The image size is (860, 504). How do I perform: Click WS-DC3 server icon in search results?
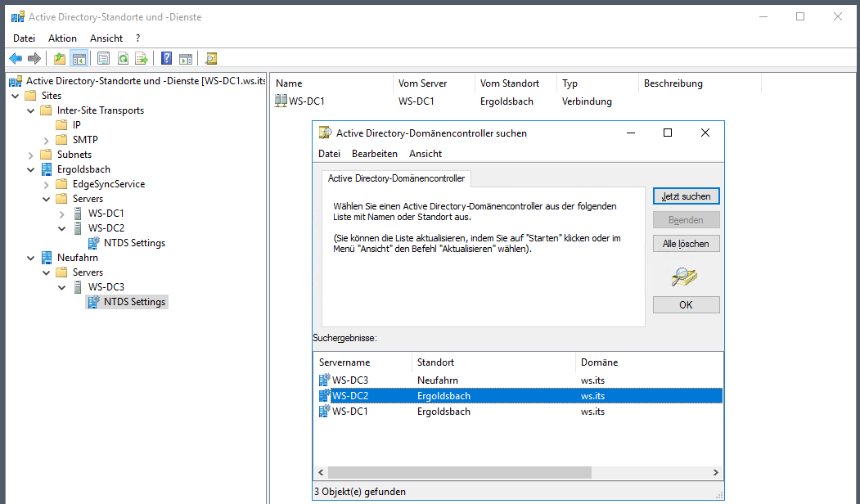point(324,380)
